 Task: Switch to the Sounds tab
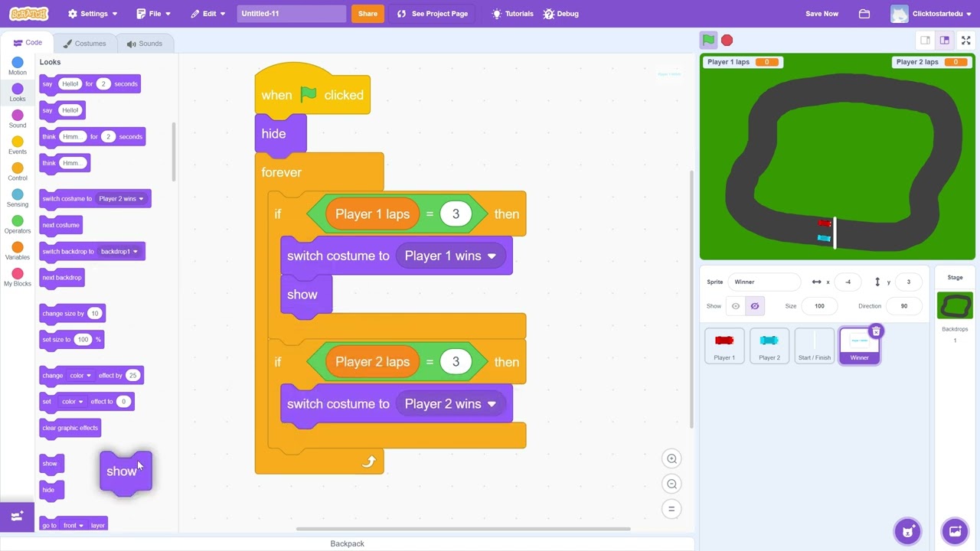click(145, 44)
